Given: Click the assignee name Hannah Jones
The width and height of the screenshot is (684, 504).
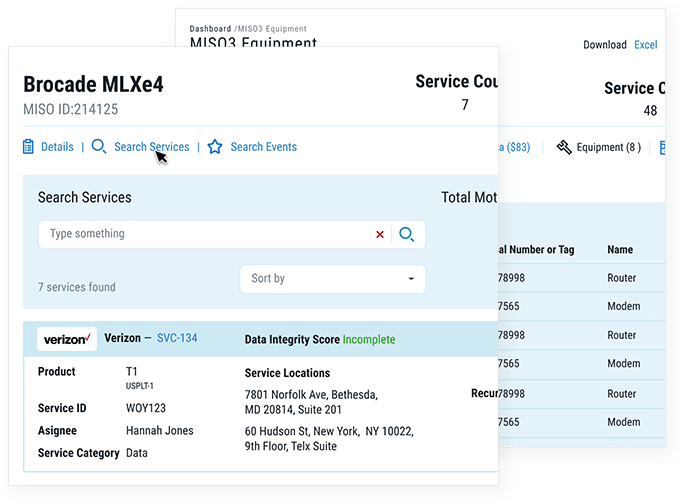Looking at the screenshot, I should (x=160, y=431).
